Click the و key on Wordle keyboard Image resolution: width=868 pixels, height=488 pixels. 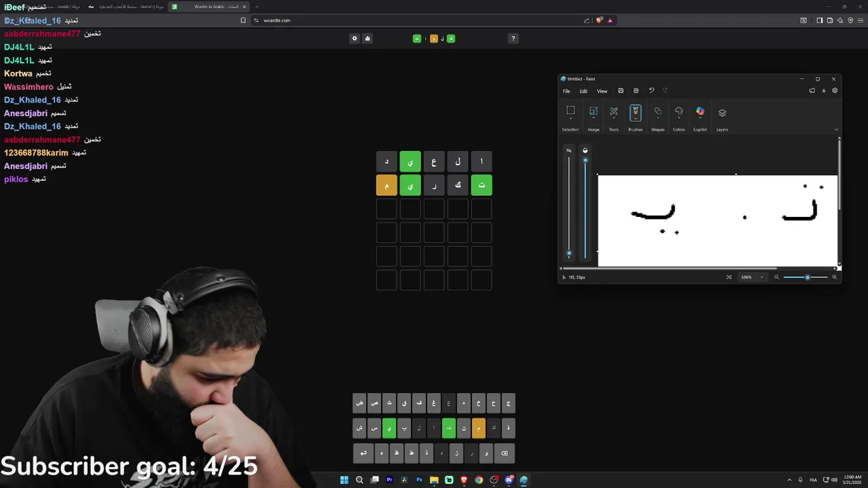[486, 453]
